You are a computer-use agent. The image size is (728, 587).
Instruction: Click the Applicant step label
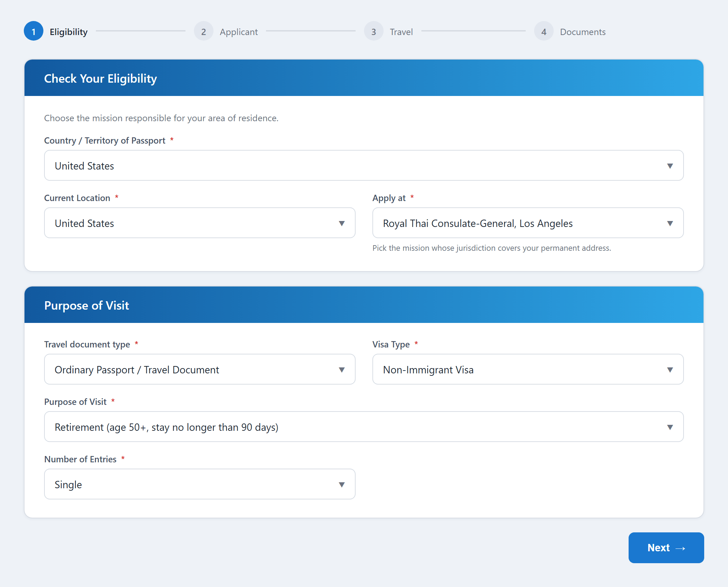point(239,32)
